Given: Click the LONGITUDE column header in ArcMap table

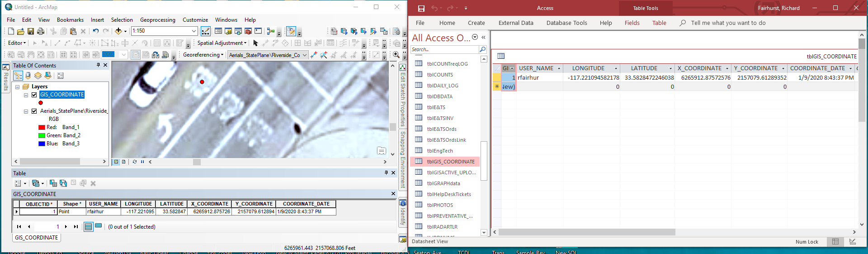Looking at the screenshot, I should click(x=138, y=204).
